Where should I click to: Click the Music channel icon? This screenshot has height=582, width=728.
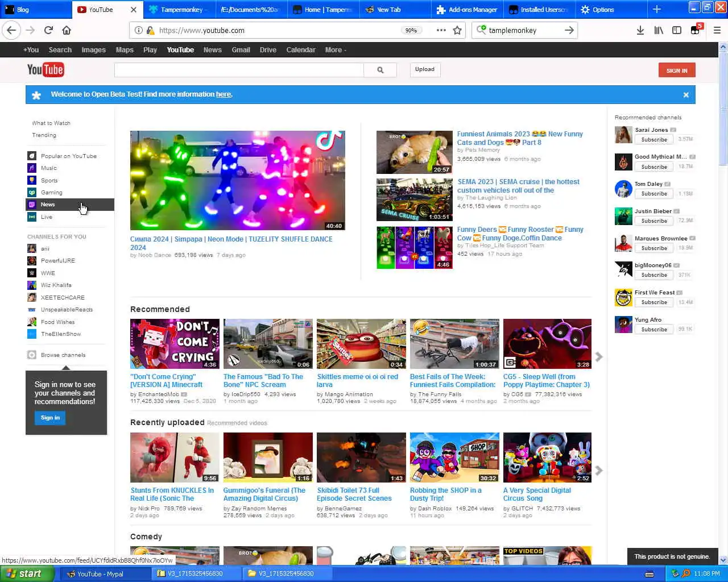click(32, 168)
